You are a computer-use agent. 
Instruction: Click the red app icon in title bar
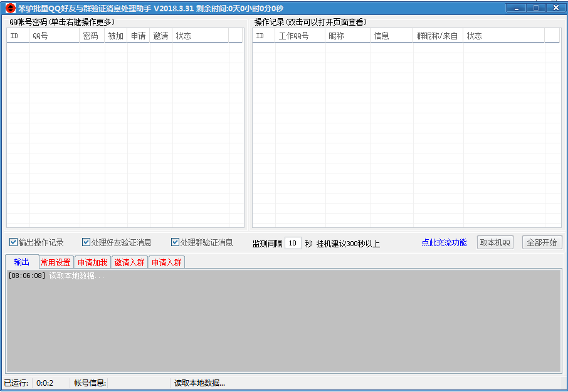(11, 8)
